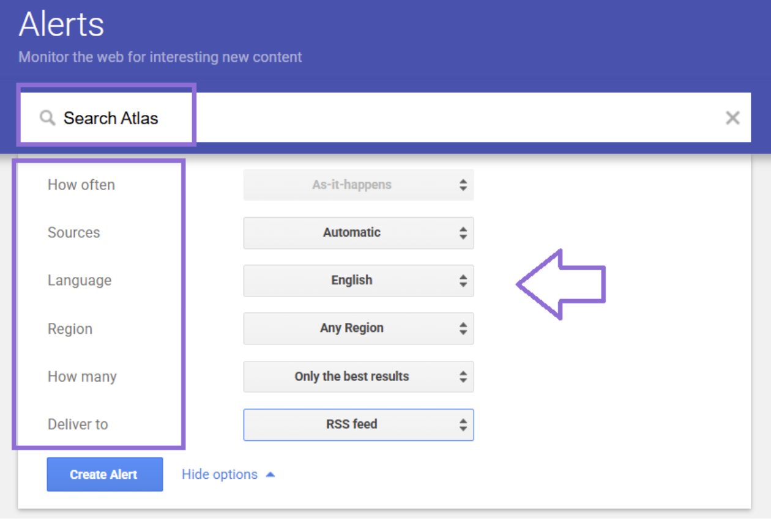The height and width of the screenshot is (532, 771).
Task: Click the stepper arrows beside RSS feed
Action: point(463,424)
